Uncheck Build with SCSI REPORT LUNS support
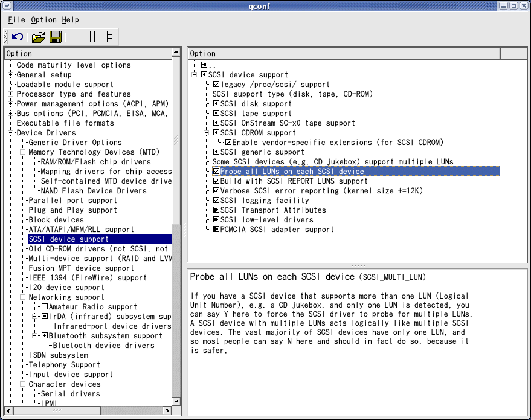The width and height of the screenshot is (531, 420). (x=216, y=181)
